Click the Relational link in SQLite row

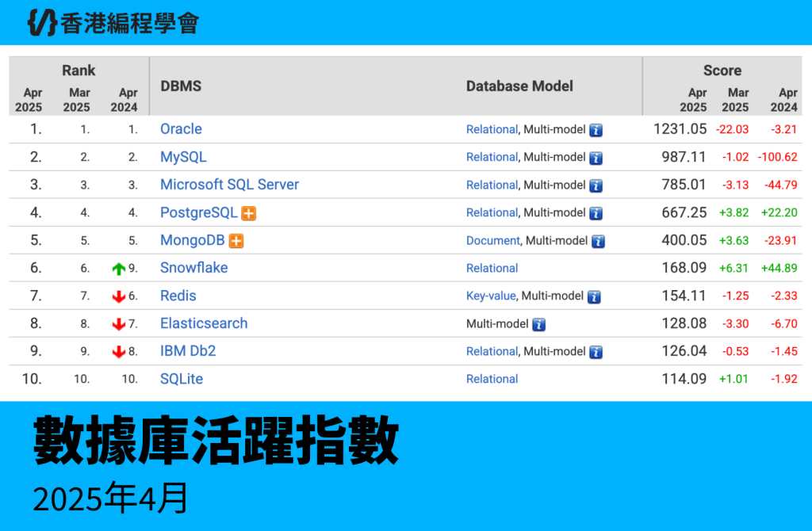coord(492,380)
